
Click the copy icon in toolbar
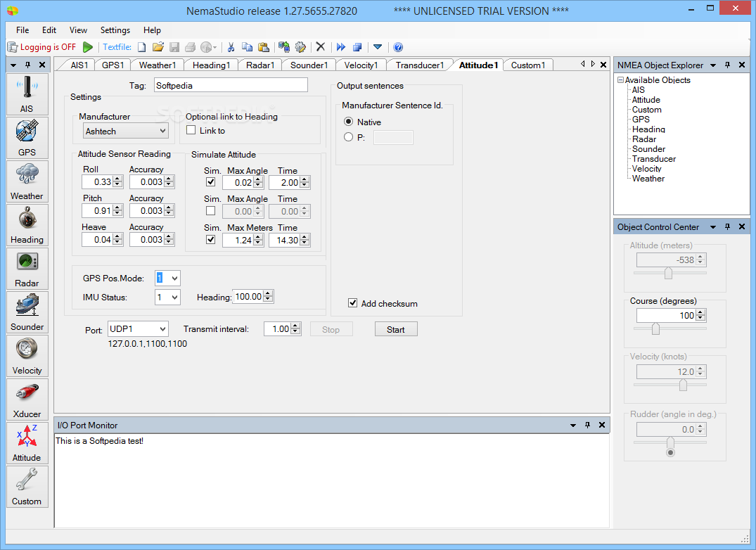coord(248,46)
